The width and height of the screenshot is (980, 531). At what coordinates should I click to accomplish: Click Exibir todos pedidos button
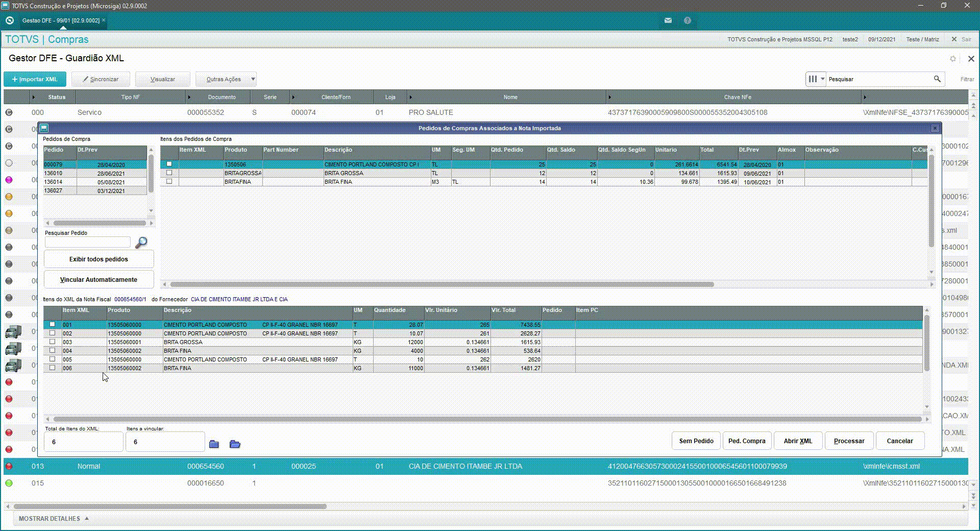(99, 259)
